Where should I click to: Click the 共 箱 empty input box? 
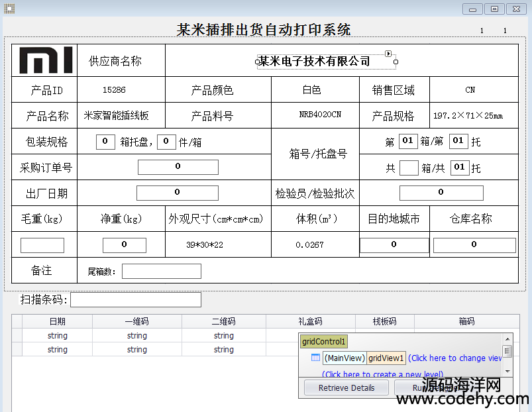(x=409, y=168)
